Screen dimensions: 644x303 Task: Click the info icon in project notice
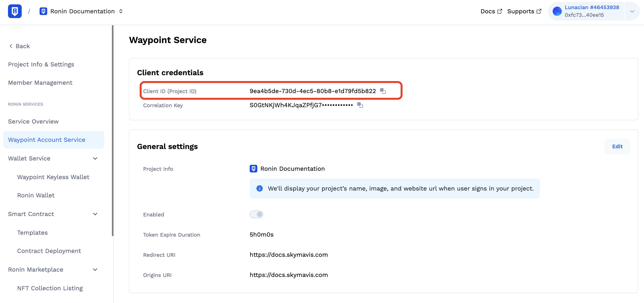pos(260,188)
